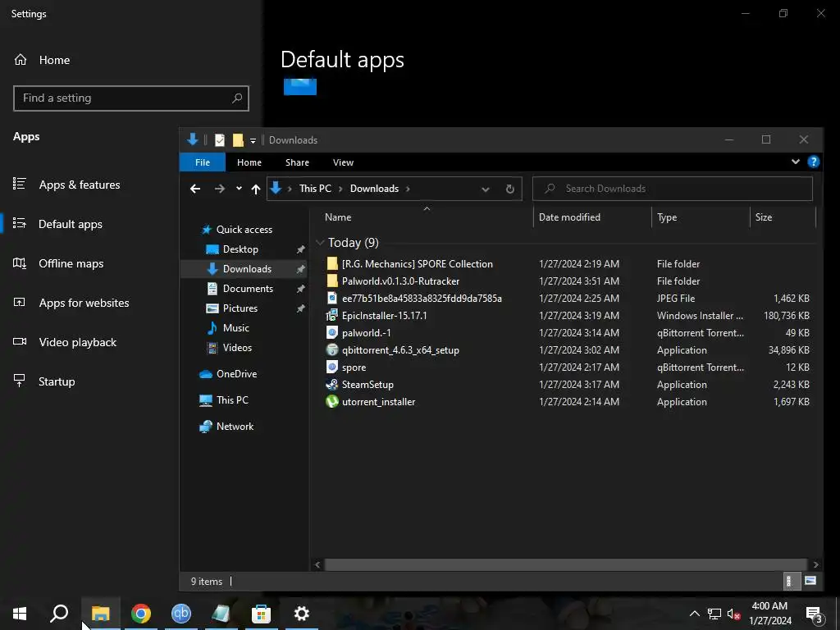Click the new folder icon in Explorer title bar
840x630 pixels.
pos(238,139)
